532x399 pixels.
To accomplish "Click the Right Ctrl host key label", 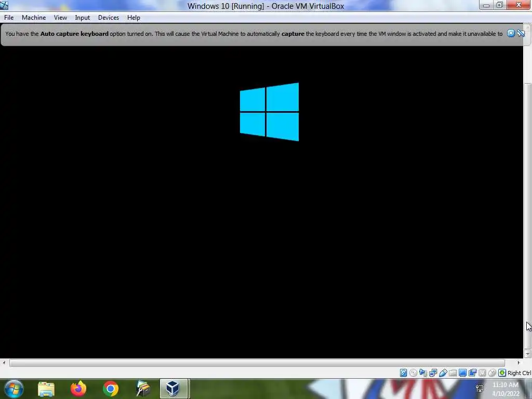I will coord(520,373).
